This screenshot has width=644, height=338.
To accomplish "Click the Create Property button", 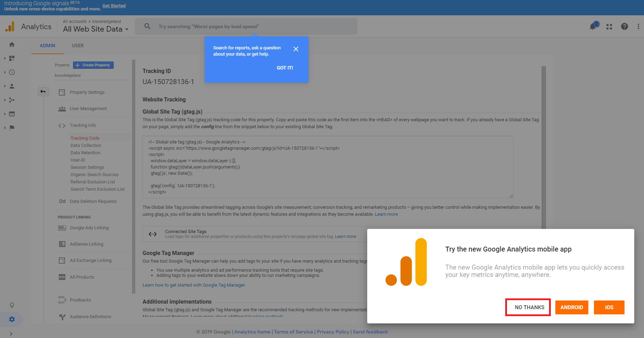I will click(93, 65).
